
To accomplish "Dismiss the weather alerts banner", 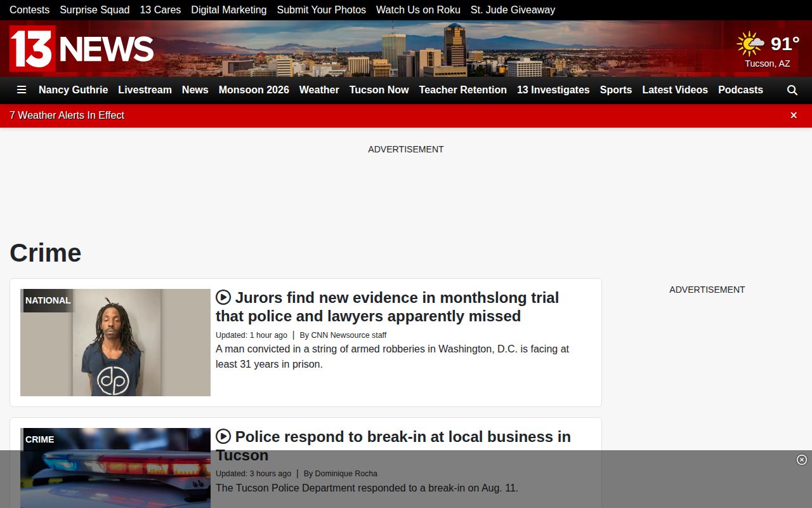I will tap(794, 115).
